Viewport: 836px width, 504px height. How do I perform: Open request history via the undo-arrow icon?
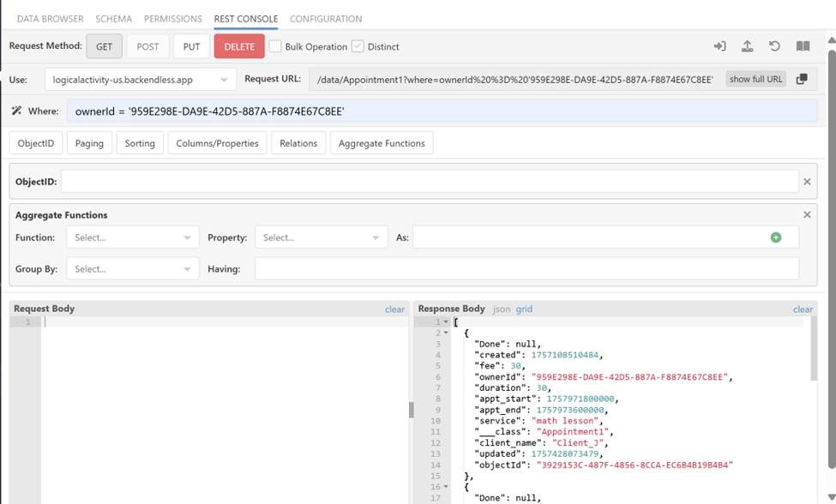click(774, 46)
